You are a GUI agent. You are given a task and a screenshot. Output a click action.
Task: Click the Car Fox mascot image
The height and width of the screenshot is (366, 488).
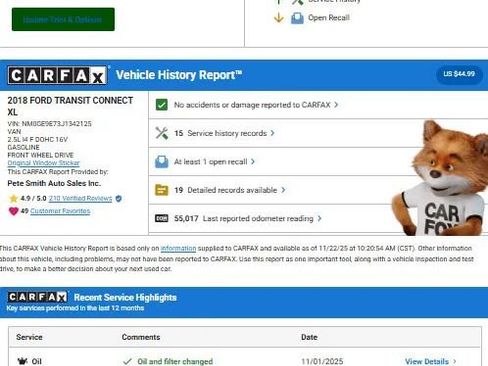440,178
